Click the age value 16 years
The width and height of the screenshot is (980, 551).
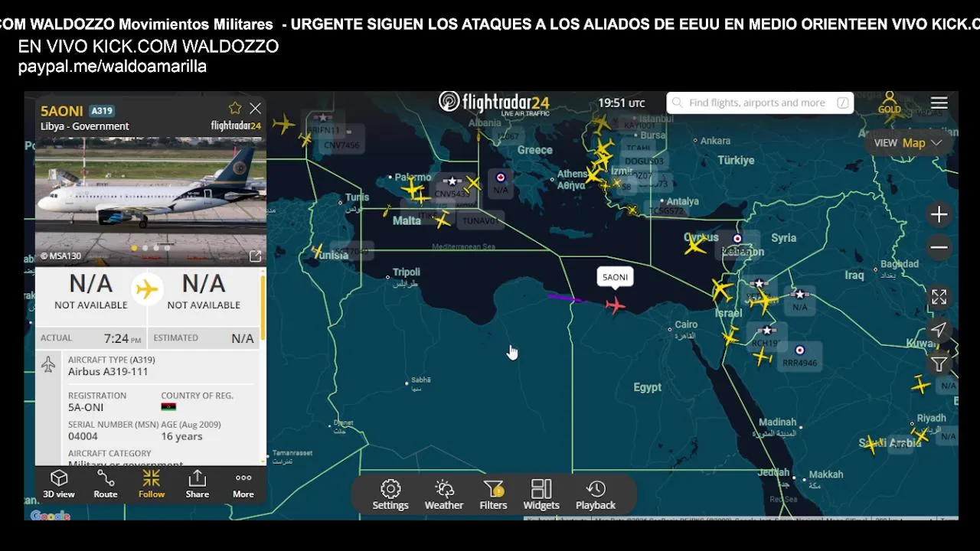tap(181, 436)
